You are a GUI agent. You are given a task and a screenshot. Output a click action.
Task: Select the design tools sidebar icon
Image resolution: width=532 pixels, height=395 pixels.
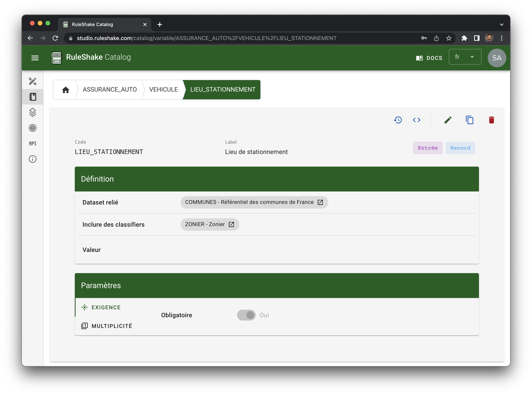(x=33, y=81)
